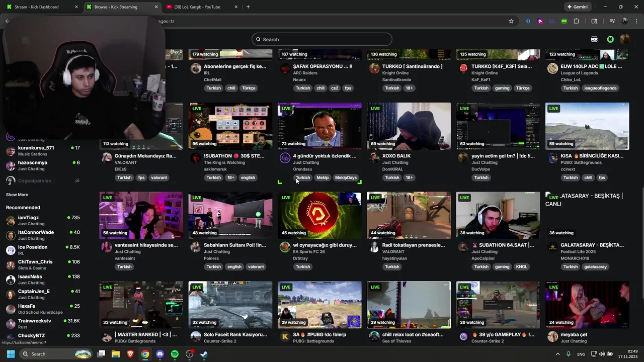Viewport: 644px width, 362px height.
Task: Click the Gemini button in Chrome
Action: point(577,7)
